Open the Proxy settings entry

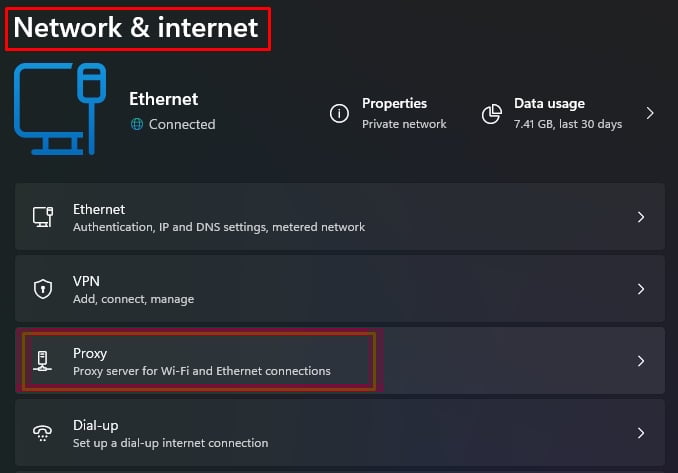click(201, 361)
